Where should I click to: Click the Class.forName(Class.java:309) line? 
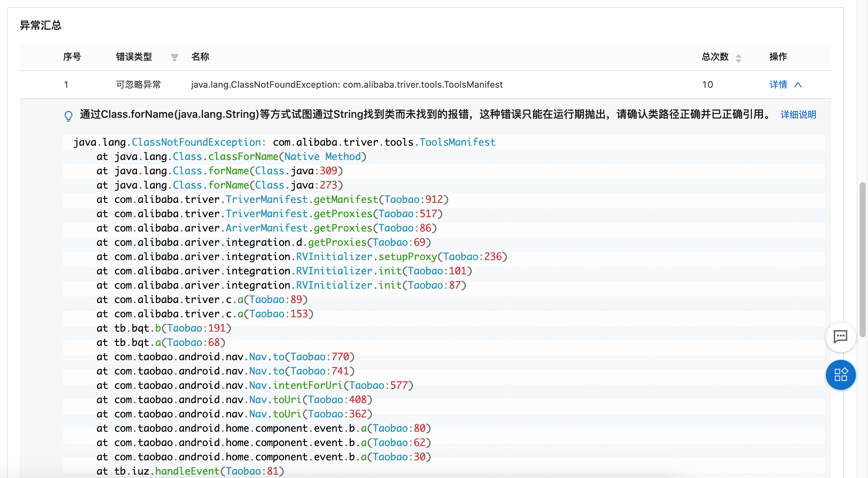[219, 171]
